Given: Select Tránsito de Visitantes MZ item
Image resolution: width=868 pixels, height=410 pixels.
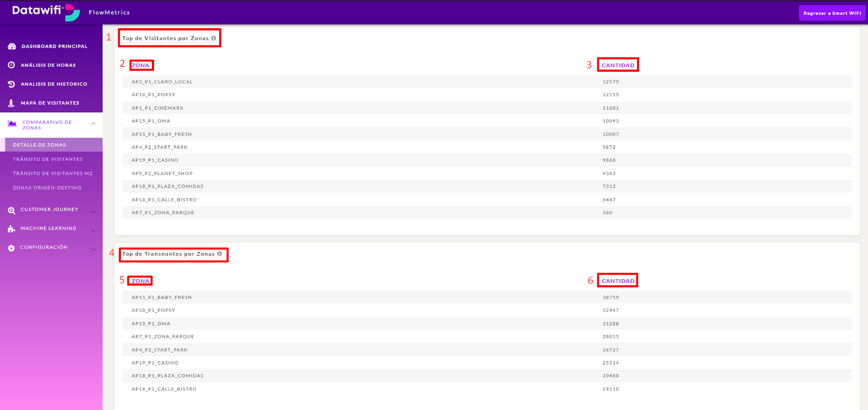Looking at the screenshot, I should pyautogui.click(x=53, y=174).
